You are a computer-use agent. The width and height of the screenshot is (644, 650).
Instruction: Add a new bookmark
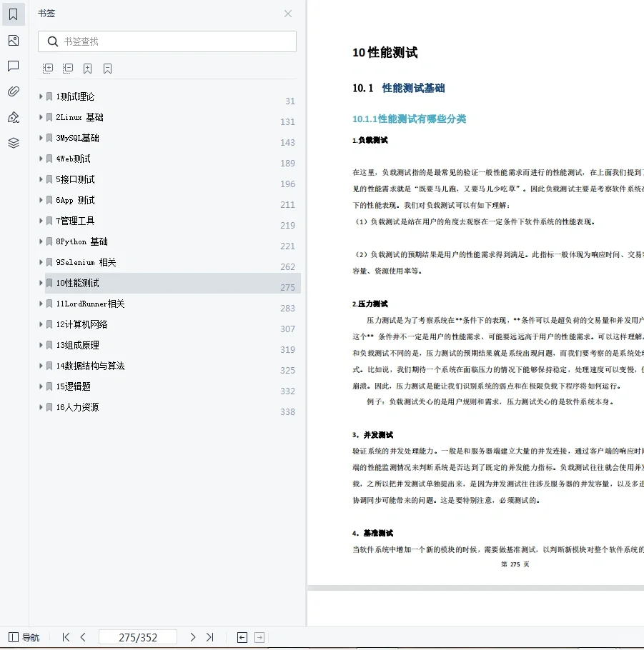pos(88,67)
